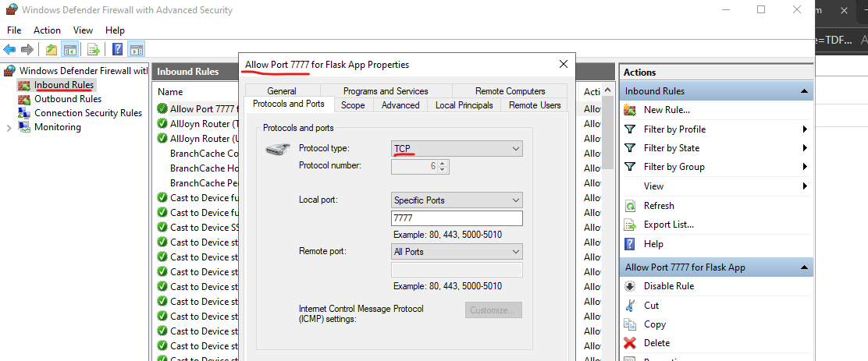Toggle the Show/Hide Action Pane toolbar icon
This screenshot has height=361, width=868.
pos(136,50)
